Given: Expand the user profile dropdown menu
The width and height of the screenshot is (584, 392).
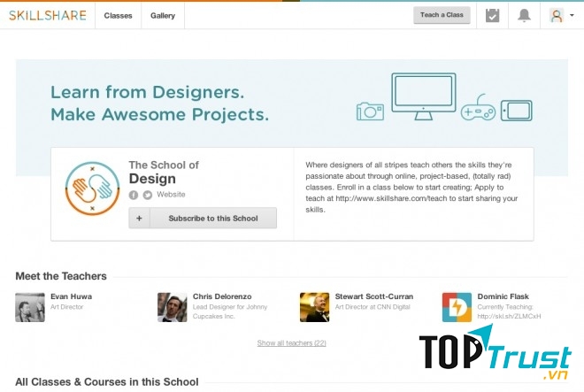Looking at the screenshot, I should click(562, 15).
